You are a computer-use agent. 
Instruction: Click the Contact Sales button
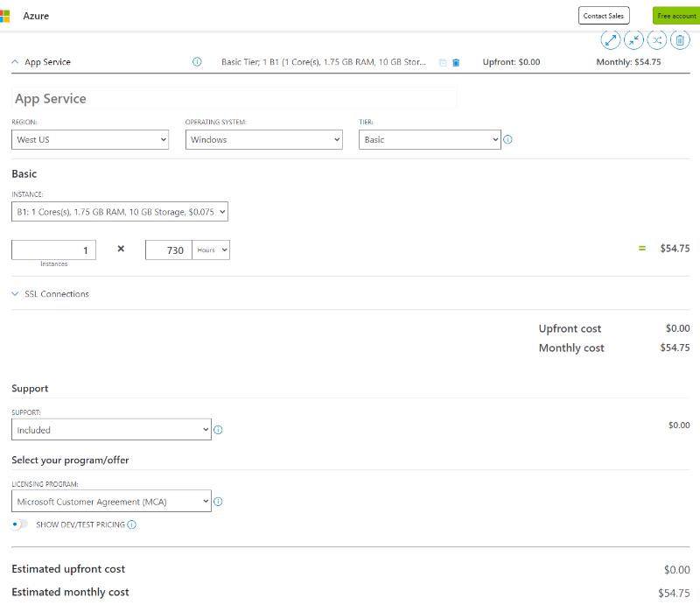pyautogui.click(x=604, y=16)
